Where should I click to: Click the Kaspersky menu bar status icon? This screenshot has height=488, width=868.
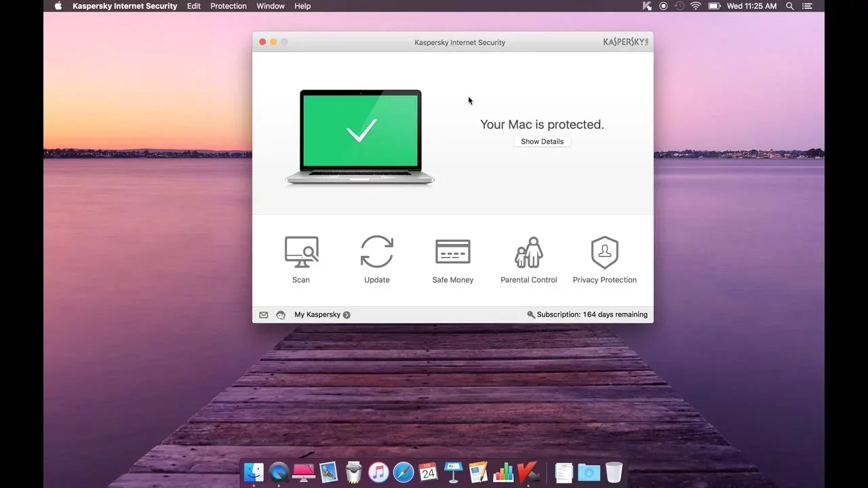(x=647, y=6)
